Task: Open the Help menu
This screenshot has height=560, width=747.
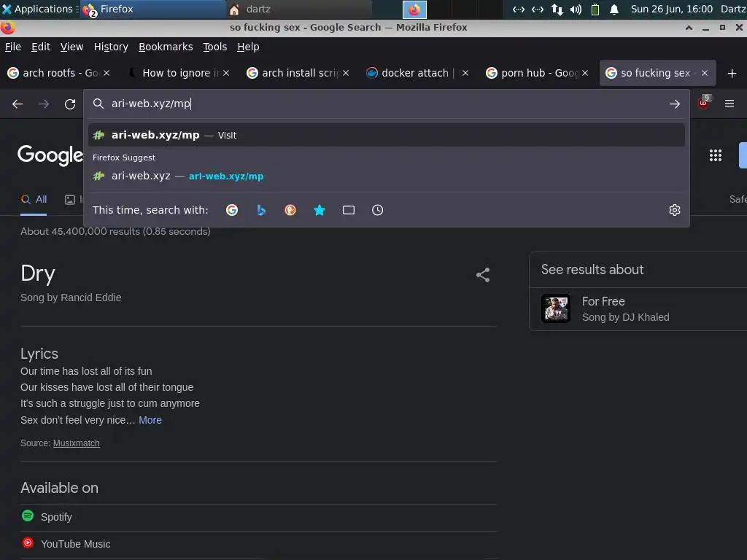Action: (248, 47)
